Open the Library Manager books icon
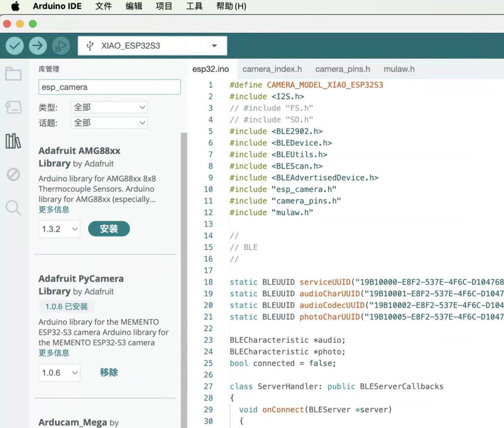Screen dimensions: 504x428 (14, 141)
